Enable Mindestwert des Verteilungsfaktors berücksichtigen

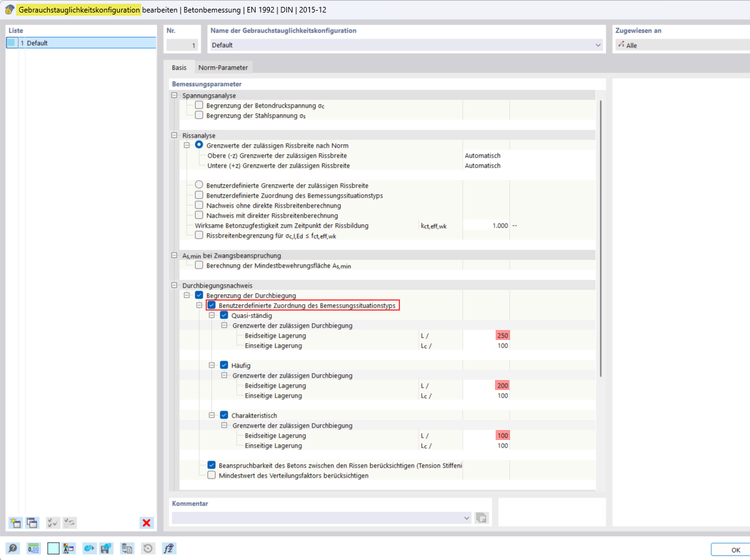(x=212, y=475)
